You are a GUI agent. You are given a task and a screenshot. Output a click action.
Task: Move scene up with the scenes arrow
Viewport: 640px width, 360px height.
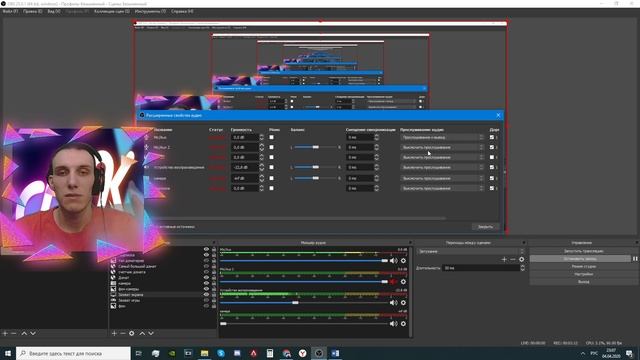click(x=24, y=333)
